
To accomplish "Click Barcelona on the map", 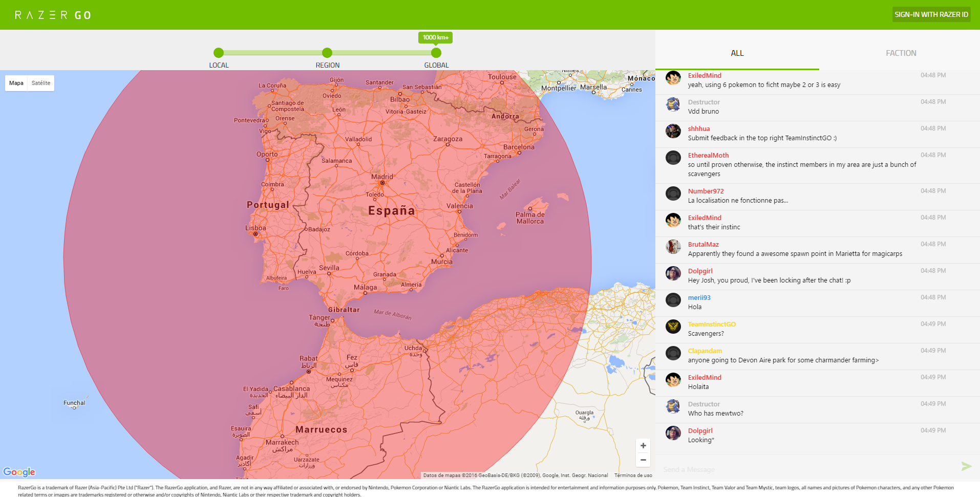I will pos(519,147).
